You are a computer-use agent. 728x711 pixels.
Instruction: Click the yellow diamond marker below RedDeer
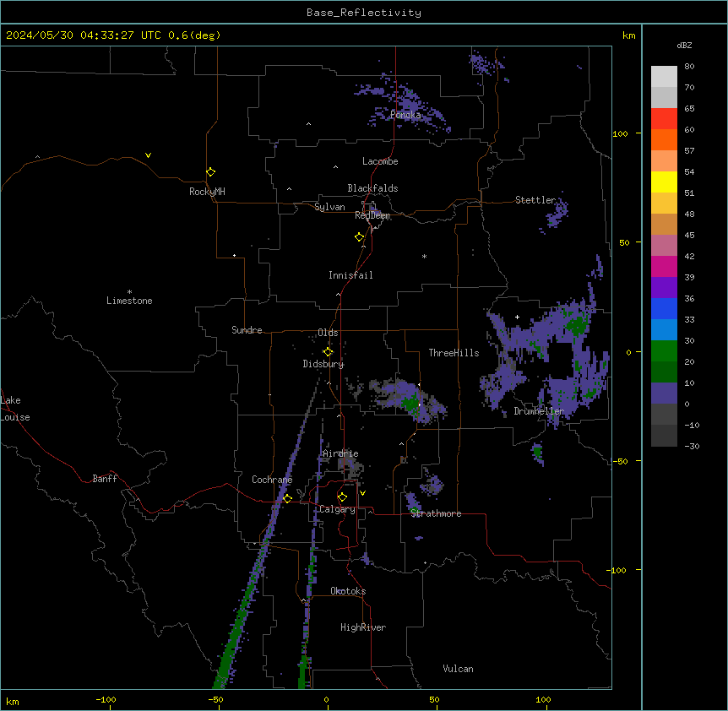tap(359, 237)
